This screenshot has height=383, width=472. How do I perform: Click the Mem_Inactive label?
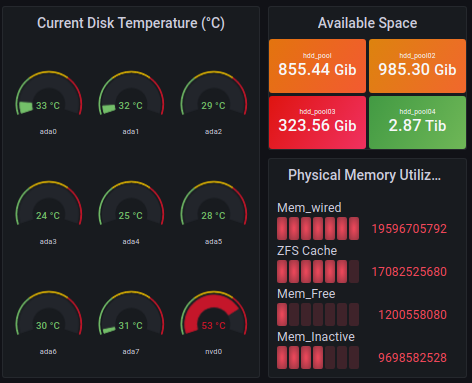[316, 337]
